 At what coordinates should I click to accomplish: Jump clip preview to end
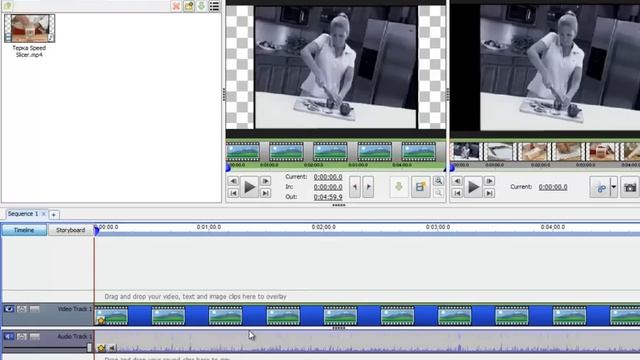pos(265,193)
